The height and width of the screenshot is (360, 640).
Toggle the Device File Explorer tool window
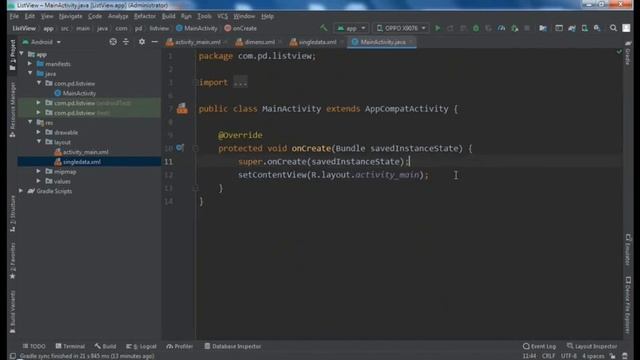coord(628,305)
